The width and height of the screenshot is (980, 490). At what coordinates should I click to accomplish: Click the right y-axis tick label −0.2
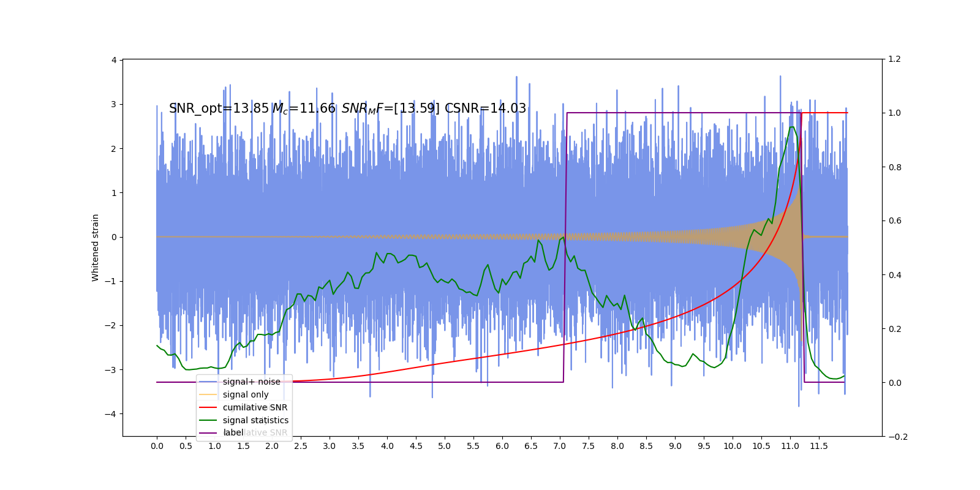(898, 437)
